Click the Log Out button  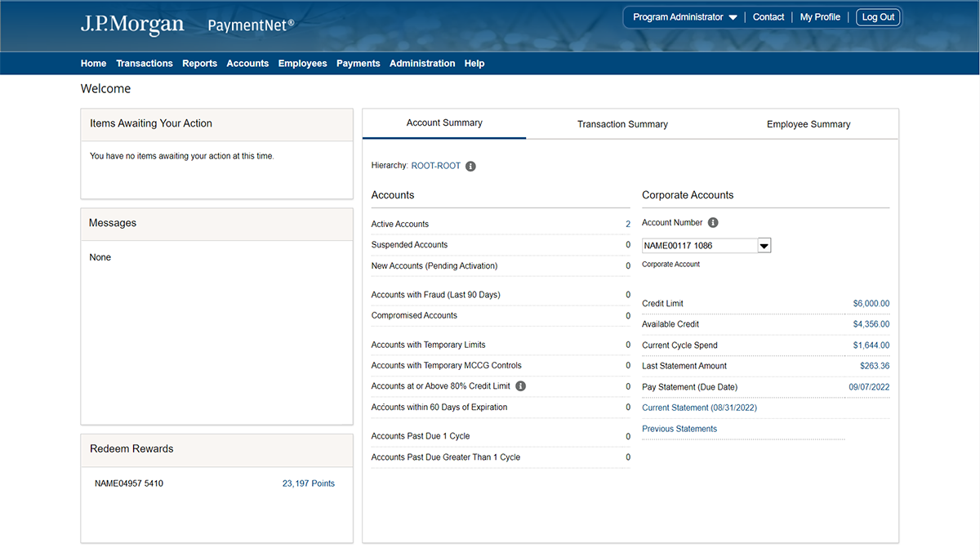pos(878,17)
